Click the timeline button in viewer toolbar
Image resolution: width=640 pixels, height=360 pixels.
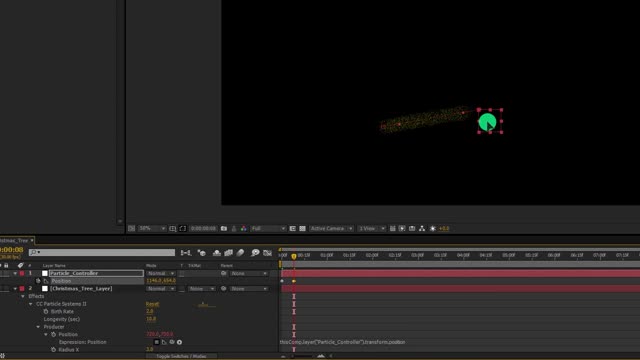coord(412,229)
